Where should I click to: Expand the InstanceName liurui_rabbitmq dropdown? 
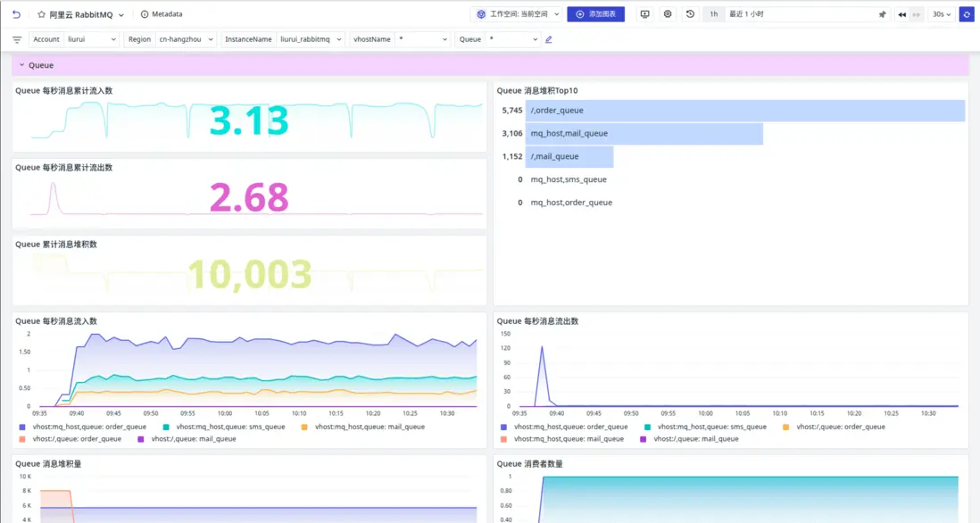(311, 39)
